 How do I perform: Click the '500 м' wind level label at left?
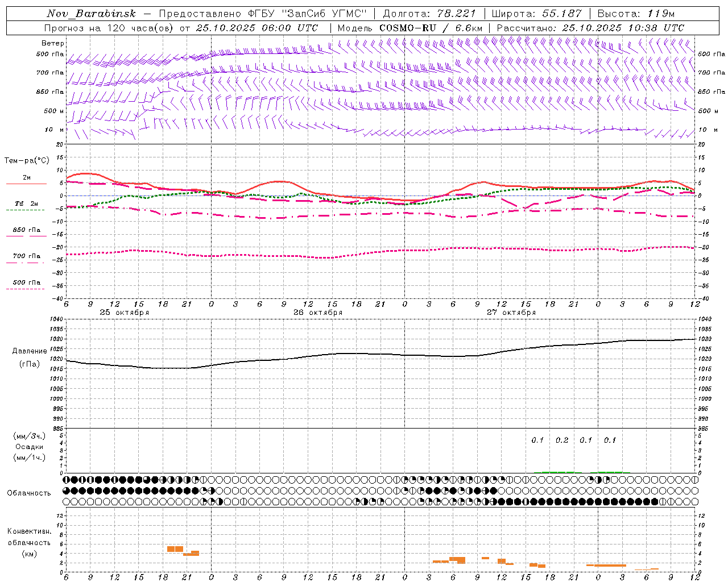point(54,111)
